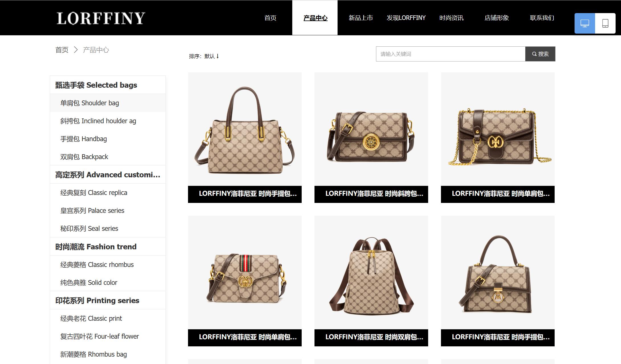This screenshot has width=621, height=364.
Task: Select Shoulder bag category
Action: tap(108, 103)
